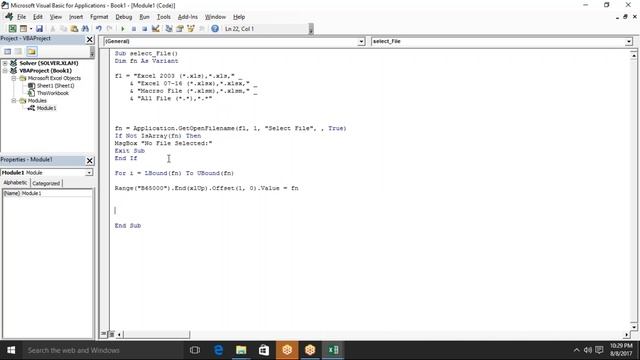This screenshot has width=640, height=360.
Task: Click the code horizontal scrollbar thumb
Action: (156, 335)
